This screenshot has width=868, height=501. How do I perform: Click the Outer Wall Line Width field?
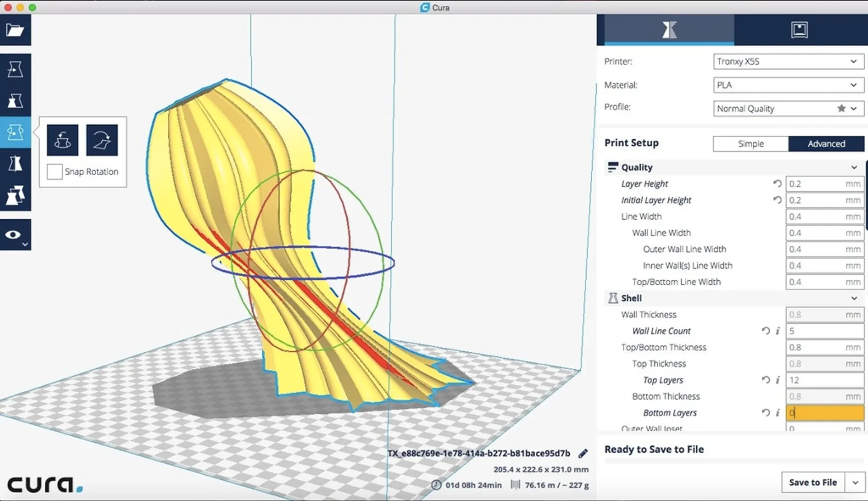tap(825, 249)
